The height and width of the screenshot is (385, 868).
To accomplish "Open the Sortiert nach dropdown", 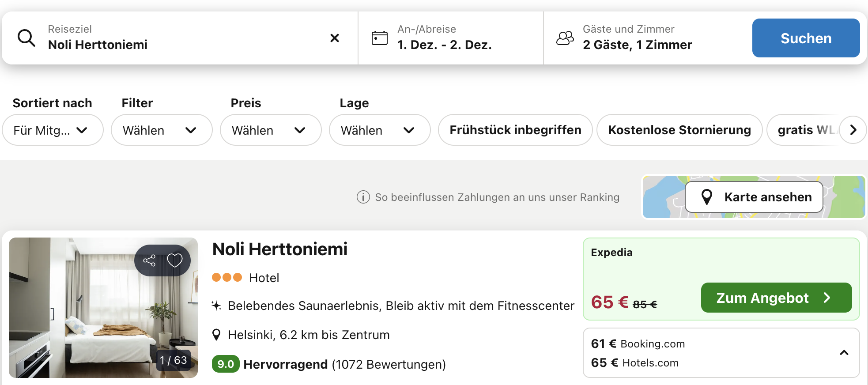I will 53,130.
